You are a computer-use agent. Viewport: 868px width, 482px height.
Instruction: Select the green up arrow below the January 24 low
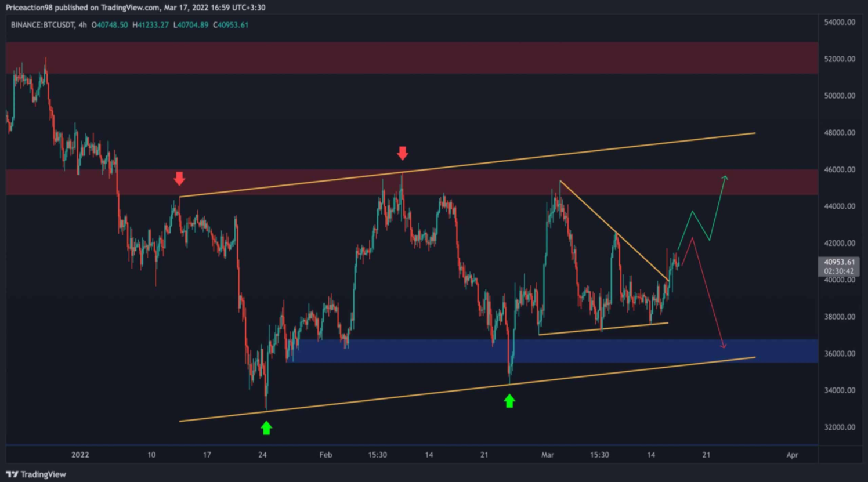pyautogui.click(x=266, y=428)
